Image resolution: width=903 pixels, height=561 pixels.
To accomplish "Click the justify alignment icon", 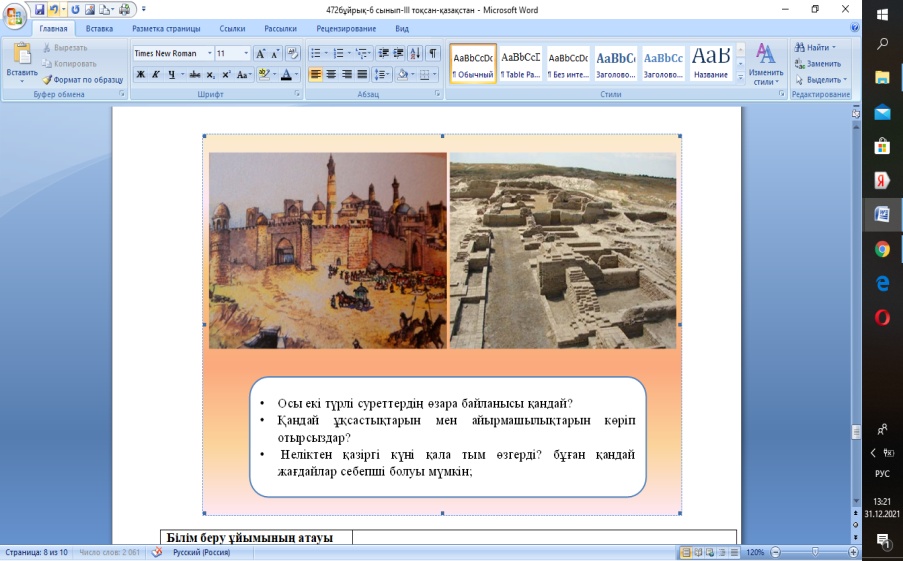I will [363, 74].
